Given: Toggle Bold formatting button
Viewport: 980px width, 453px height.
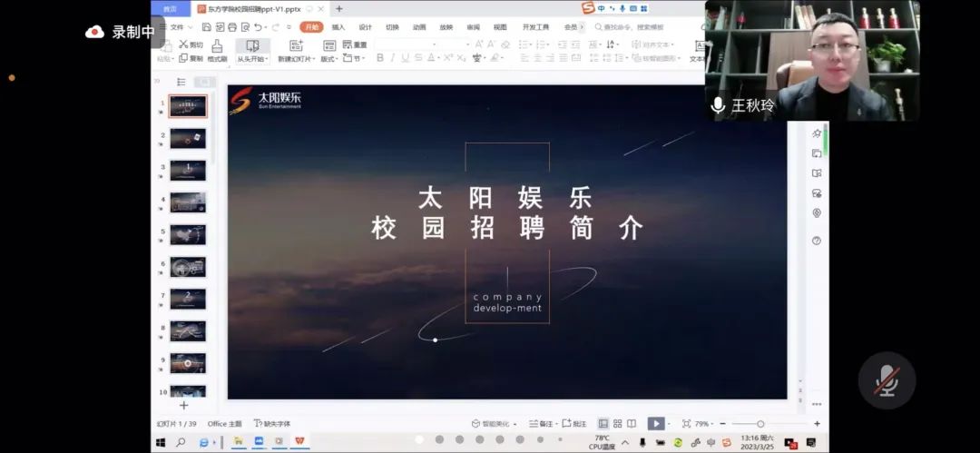Looking at the screenshot, I should (x=380, y=57).
